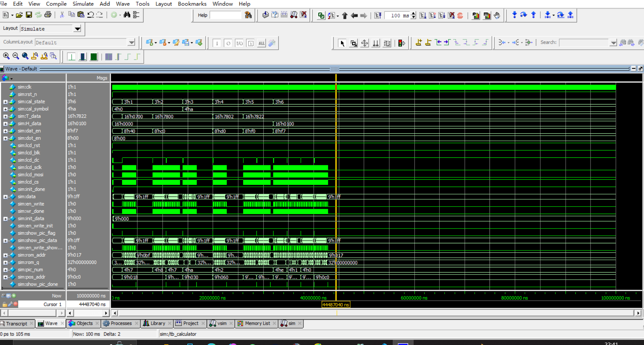The image size is (644, 345).
Task: Click the Run -All icon
Action: click(x=442, y=15)
